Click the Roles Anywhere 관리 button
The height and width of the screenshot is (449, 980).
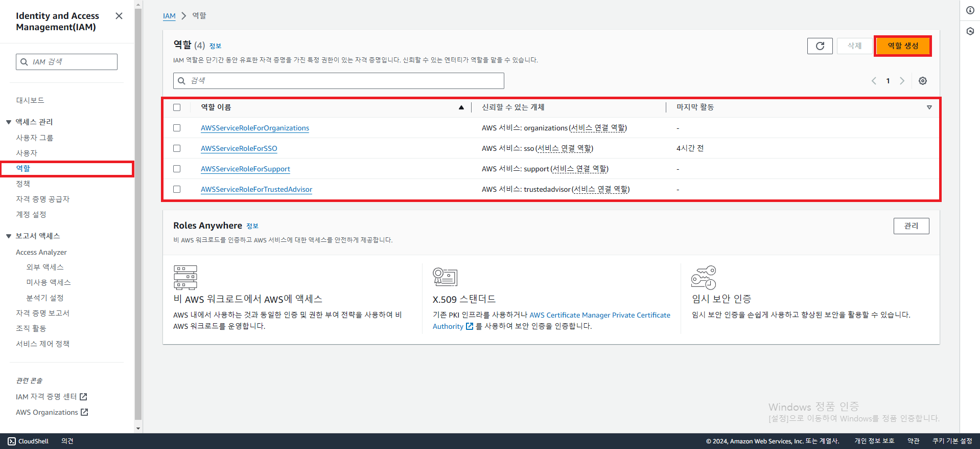(911, 226)
